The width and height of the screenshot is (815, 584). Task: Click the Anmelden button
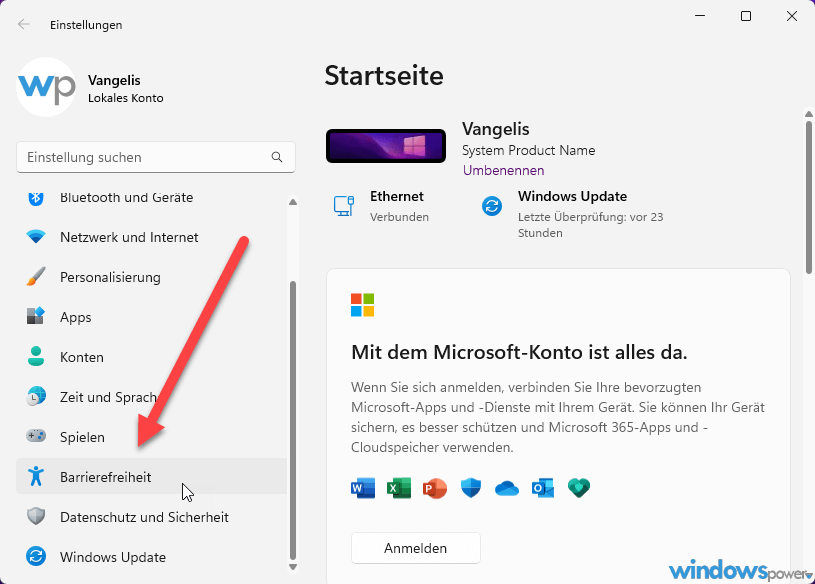coord(415,548)
